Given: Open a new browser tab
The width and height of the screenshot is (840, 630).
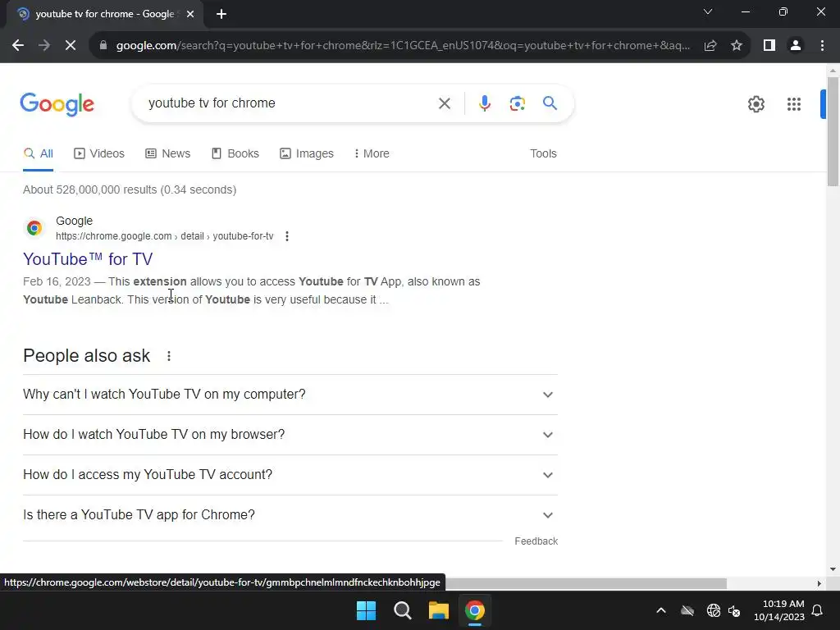Looking at the screenshot, I should [x=221, y=14].
